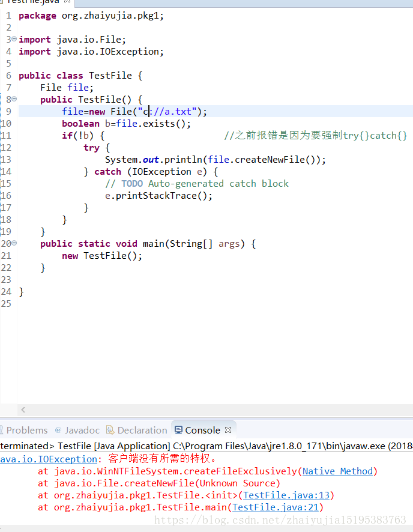Viewport: 413px width, 532px height.
Task: Click the 'TODO' marker in comment
Action: [x=132, y=184]
